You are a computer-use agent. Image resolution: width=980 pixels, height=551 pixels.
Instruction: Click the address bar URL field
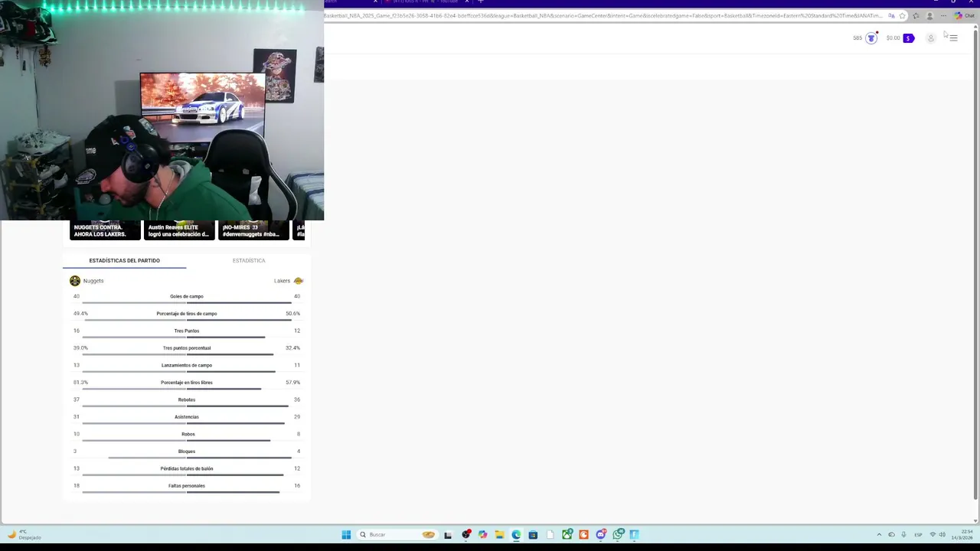pyautogui.click(x=603, y=15)
